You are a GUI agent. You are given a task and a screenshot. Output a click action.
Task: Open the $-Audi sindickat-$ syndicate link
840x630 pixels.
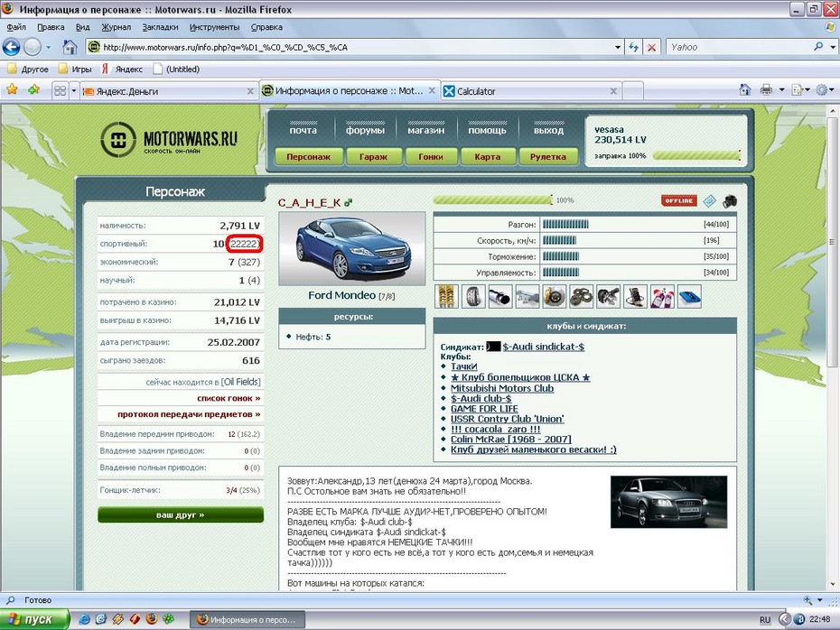tap(543, 347)
